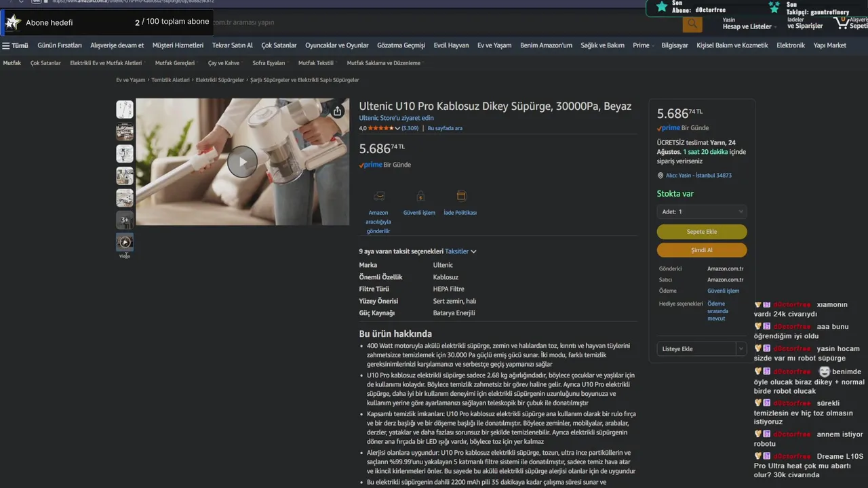Open Benim Amazon'um nav item
The width and height of the screenshot is (868, 488).
coord(546,45)
